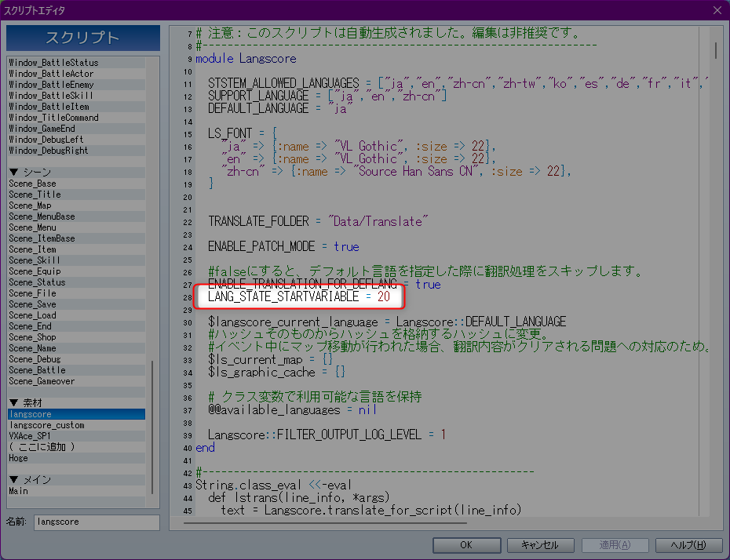This screenshot has height=560, width=730.
Task: Select Scene_Save script entry
Action: (77, 304)
